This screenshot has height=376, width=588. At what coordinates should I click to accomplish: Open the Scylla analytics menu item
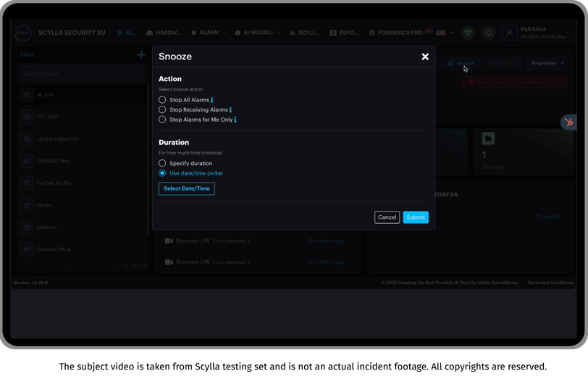pos(305,33)
